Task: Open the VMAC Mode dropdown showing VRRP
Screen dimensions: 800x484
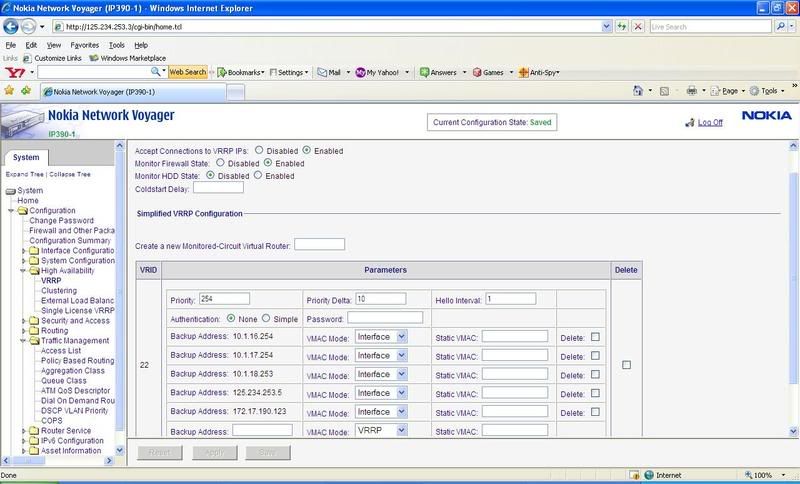Action: [381, 430]
